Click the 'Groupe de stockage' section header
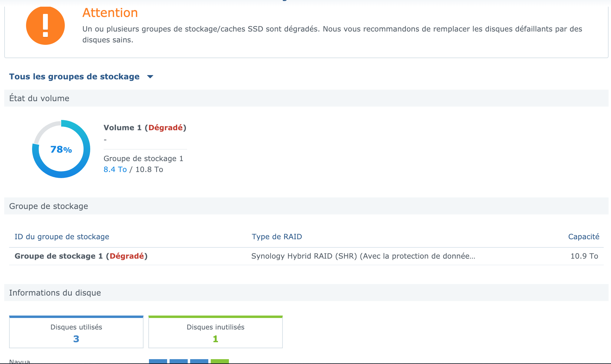The width and height of the screenshot is (611, 364). click(x=49, y=206)
